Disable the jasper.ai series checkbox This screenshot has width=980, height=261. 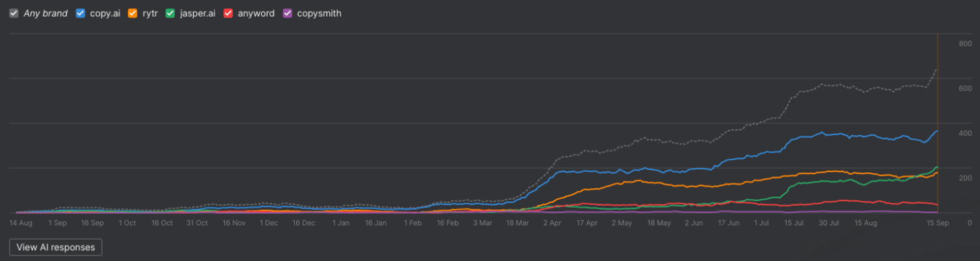pyautogui.click(x=171, y=13)
